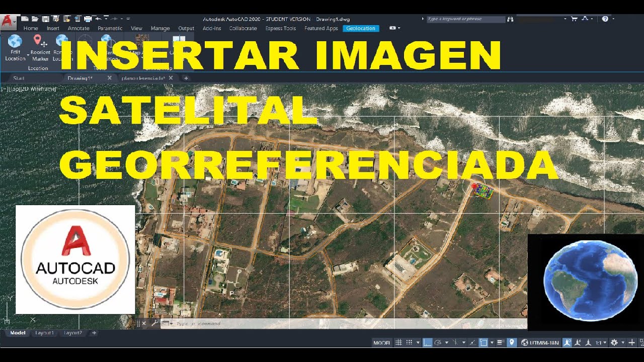Toggle the MODEL space button

click(x=382, y=342)
